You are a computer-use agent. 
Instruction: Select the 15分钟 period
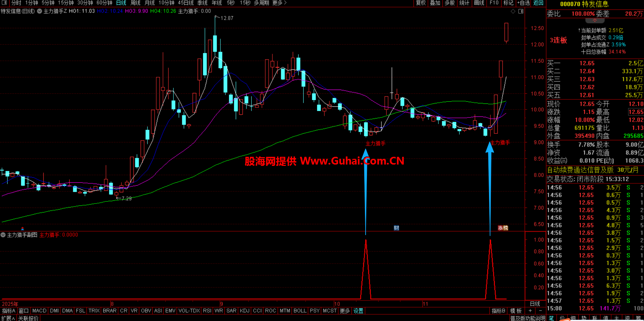[x=66, y=3]
